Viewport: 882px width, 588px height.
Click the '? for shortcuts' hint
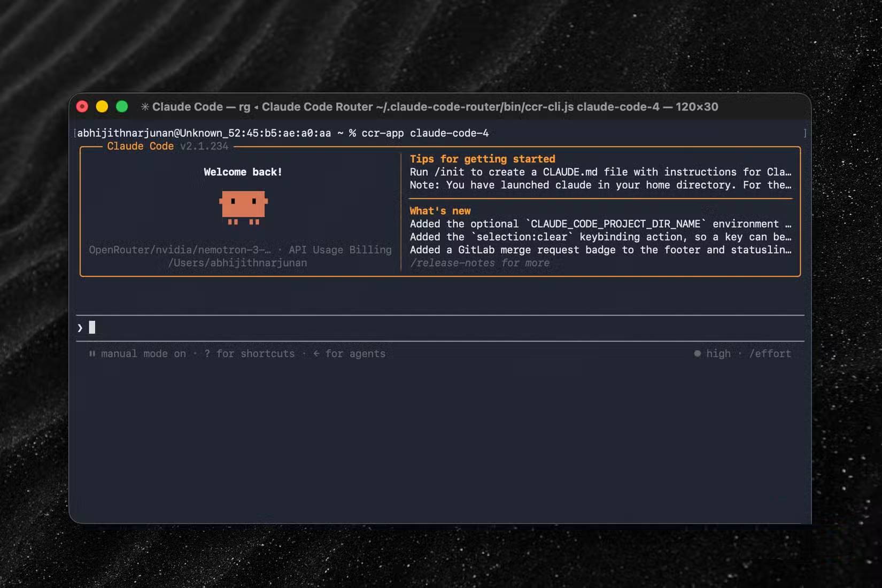click(x=249, y=353)
